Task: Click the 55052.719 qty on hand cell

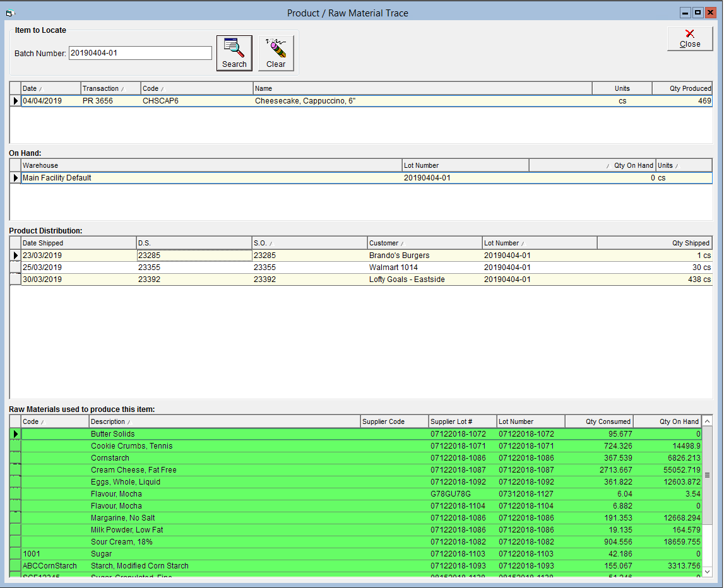Action: [x=668, y=470]
